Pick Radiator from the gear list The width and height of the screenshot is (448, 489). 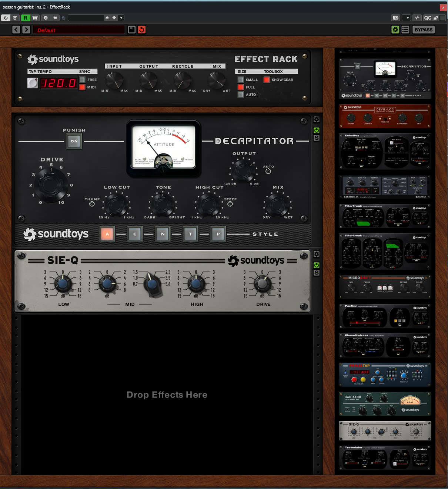[385, 404]
